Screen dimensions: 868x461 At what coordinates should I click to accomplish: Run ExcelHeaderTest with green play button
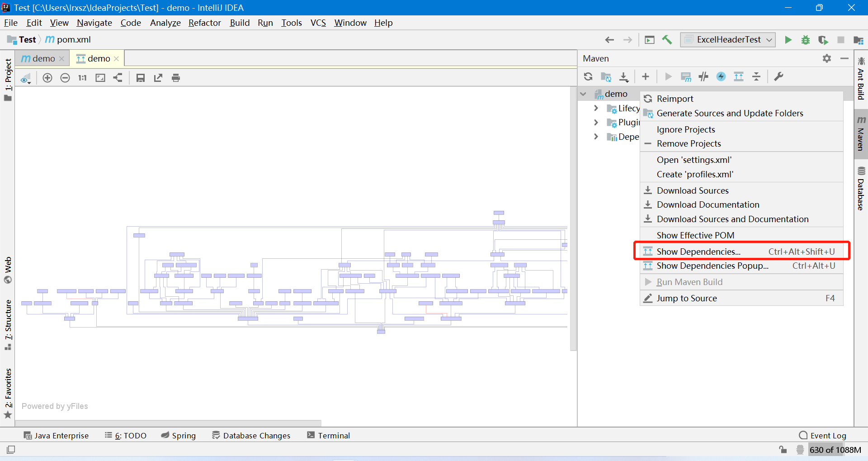click(788, 40)
